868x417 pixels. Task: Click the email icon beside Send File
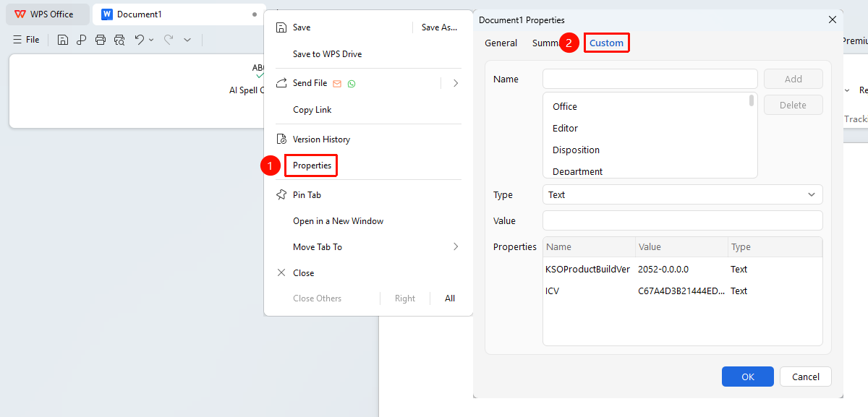(x=336, y=83)
